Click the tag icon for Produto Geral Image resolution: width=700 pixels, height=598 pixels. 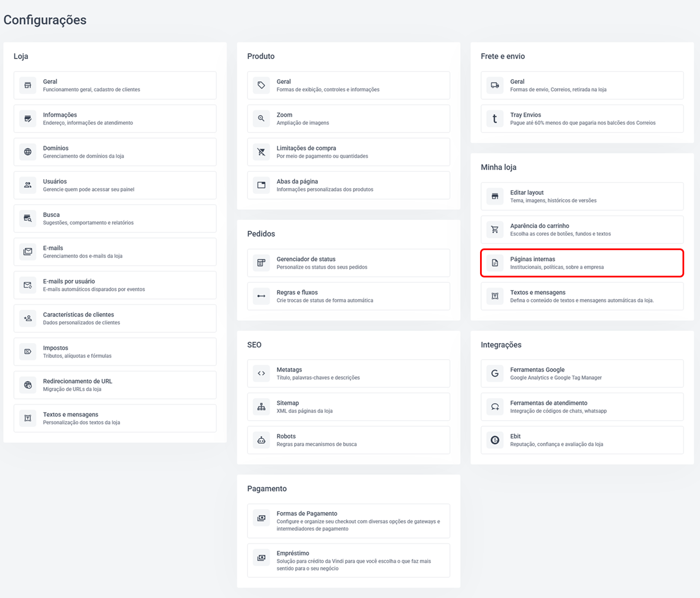click(261, 85)
